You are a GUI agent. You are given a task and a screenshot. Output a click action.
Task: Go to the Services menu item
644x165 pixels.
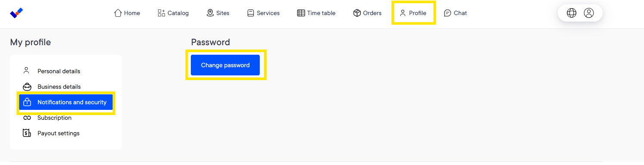coord(263,13)
